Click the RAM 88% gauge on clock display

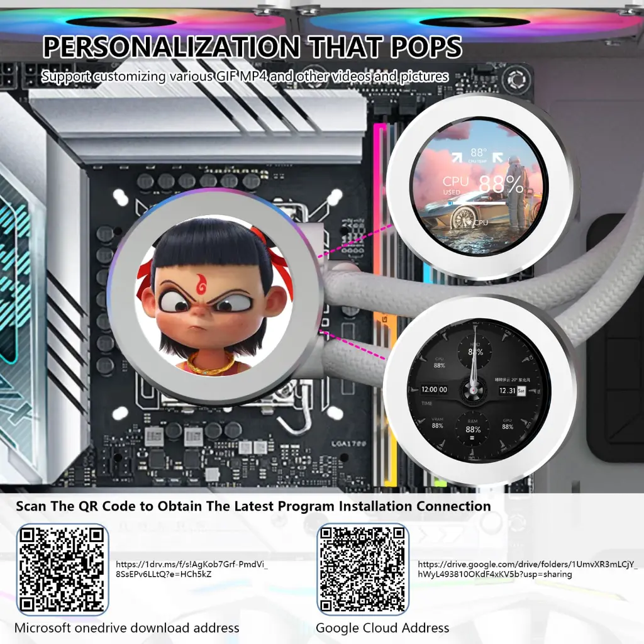point(473,428)
